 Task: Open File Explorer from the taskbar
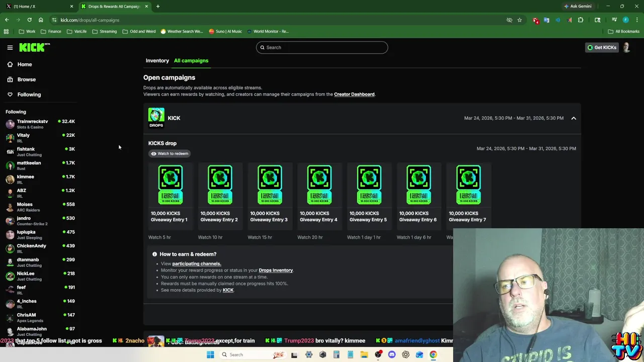pyautogui.click(x=364, y=354)
